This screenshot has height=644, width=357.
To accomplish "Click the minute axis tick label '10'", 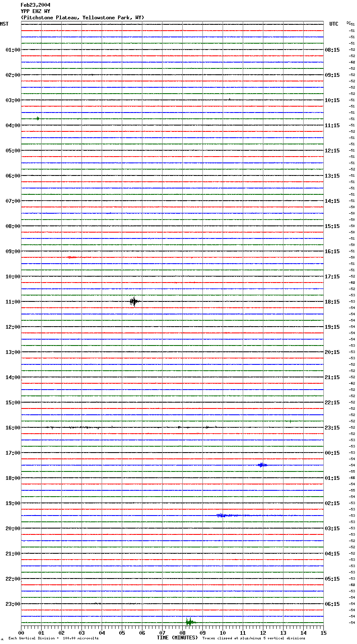I will (223, 633).
